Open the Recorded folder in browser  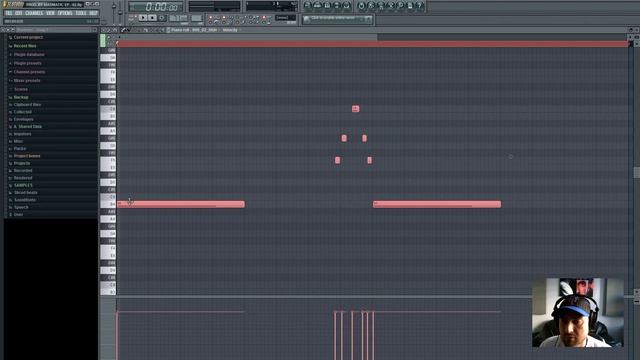pyautogui.click(x=23, y=171)
